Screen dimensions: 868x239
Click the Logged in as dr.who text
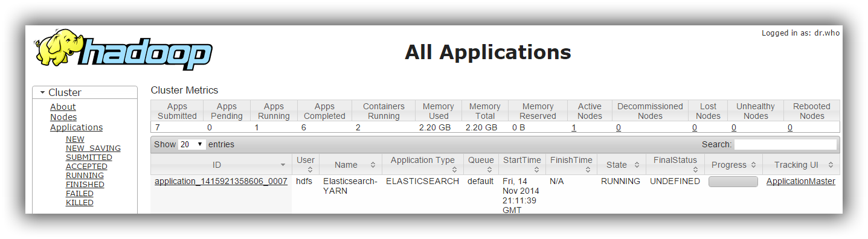click(x=800, y=33)
